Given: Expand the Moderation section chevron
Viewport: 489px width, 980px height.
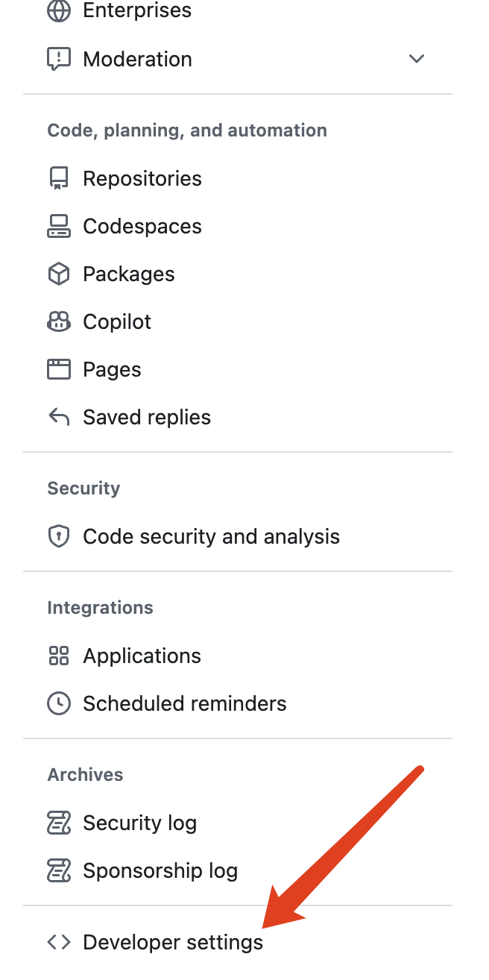Looking at the screenshot, I should point(417,59).
